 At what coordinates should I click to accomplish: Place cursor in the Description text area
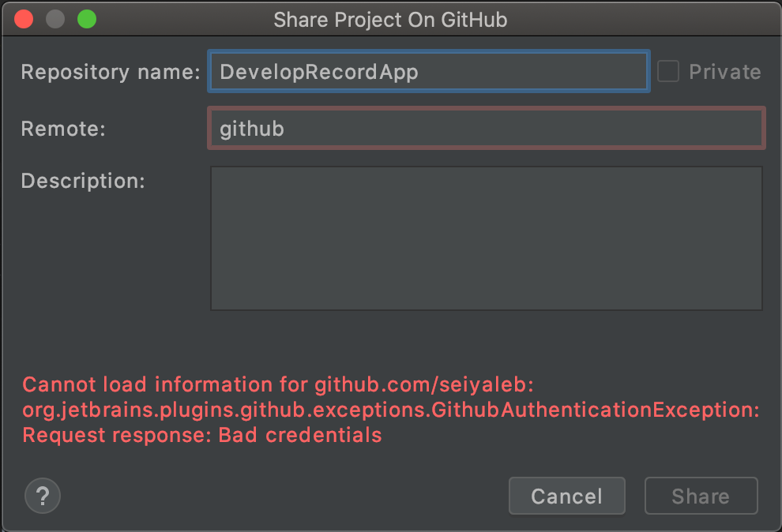(x=486, y=238)
